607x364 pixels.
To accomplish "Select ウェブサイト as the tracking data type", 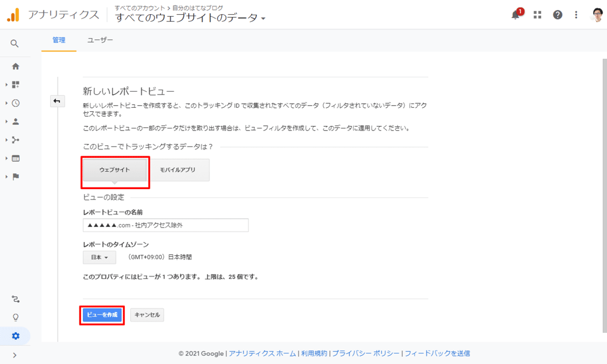I will 114,171.
